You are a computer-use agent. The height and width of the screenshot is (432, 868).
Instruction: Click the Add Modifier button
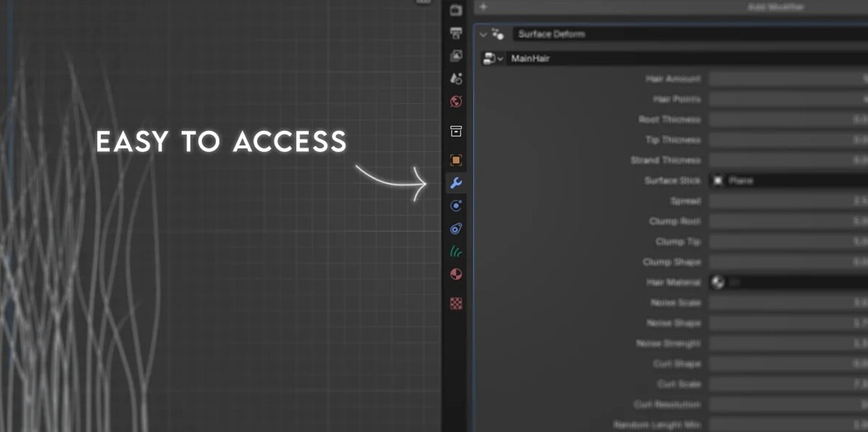[x=671, y=7]
